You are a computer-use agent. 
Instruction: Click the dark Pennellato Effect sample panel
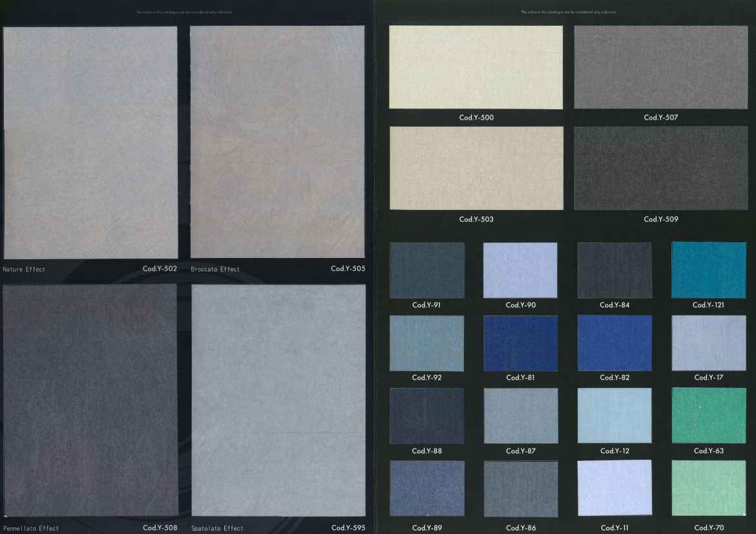90,400
